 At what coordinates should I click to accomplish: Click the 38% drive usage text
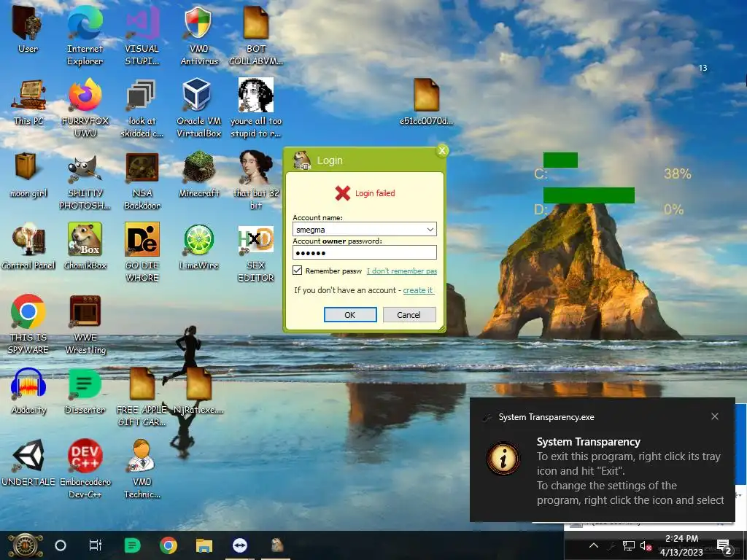(x=678, y=174)
